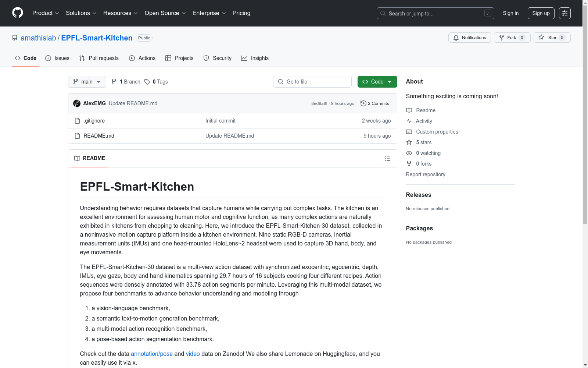
Task: Expand the Open Source menu
Action: (165, 13)
